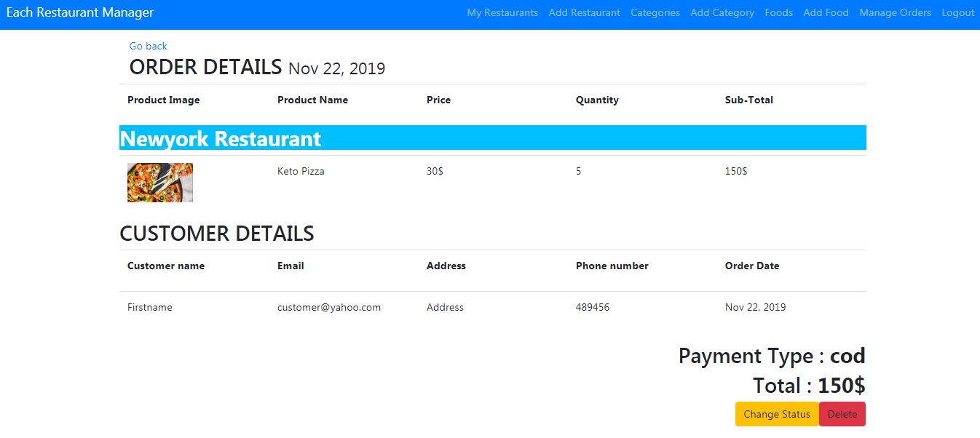This screenshot has width=980, height=438.
Task: Click the Change Status button
Action: point(777,414)
